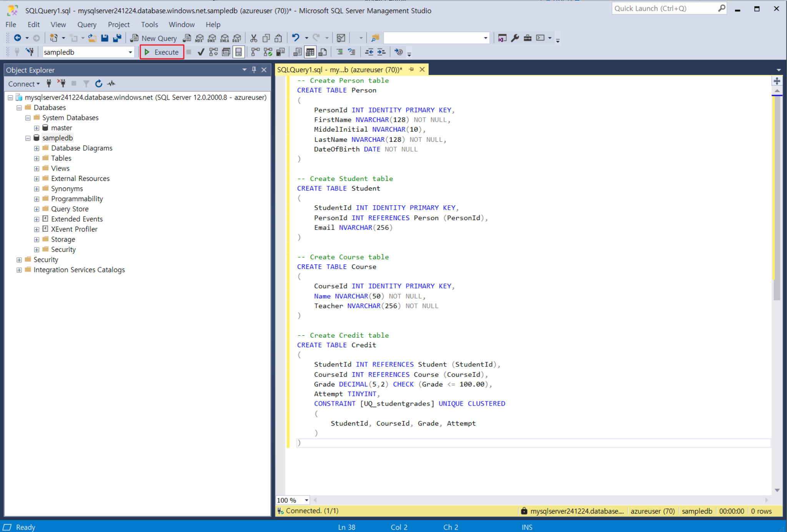Click New Query in the toolbar

[154, 38]
